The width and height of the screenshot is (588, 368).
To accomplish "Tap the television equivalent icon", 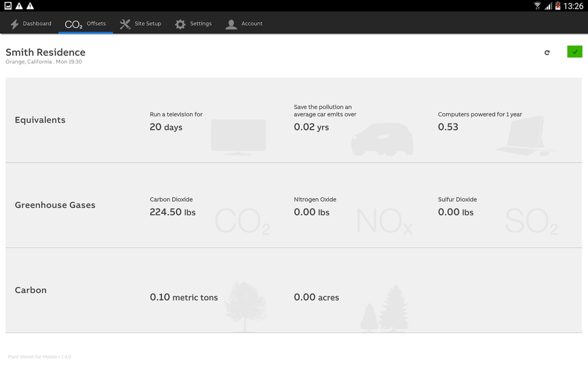I will [238, 136].
